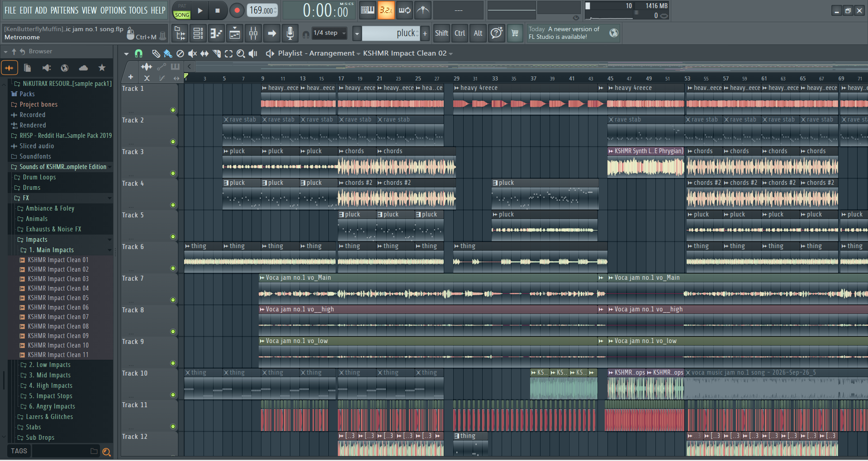Toggle typing keyboard to piano icon
Image resolution: width=868 pixels, height=461 pixels.
(367, 10)
